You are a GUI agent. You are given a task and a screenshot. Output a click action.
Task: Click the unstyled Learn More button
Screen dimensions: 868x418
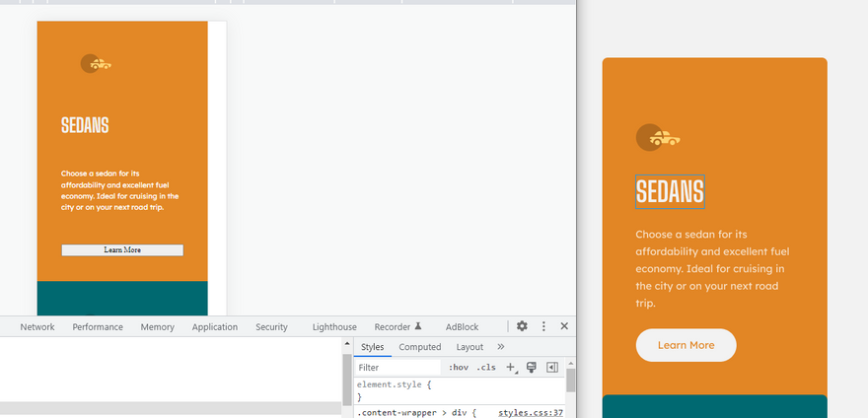(x=122, y=250)
